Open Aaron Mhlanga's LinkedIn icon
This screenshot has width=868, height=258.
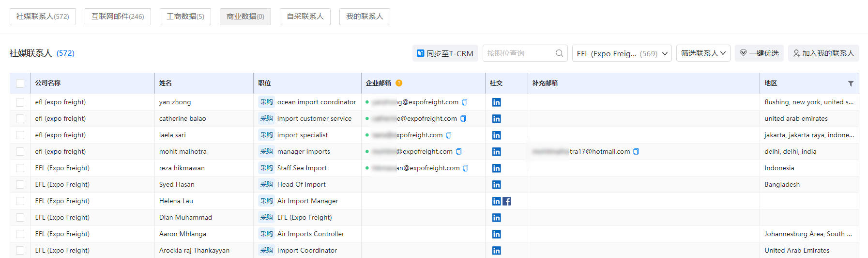(496, 234)
